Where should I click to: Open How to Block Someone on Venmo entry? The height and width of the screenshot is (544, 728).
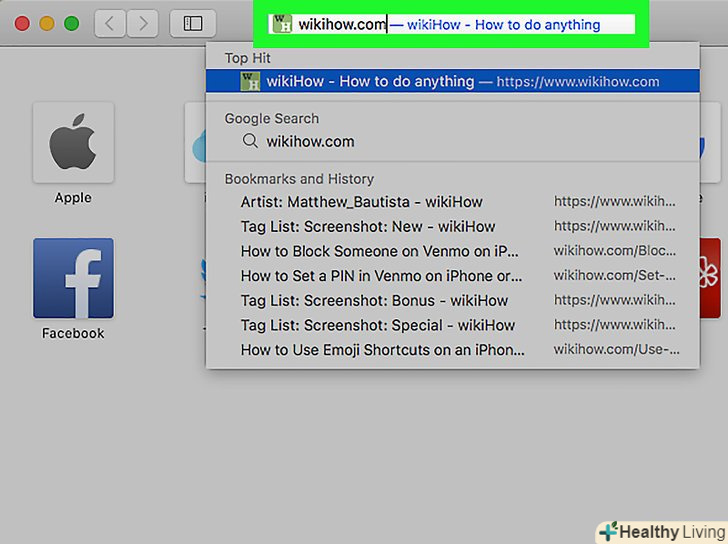(453, 251)
